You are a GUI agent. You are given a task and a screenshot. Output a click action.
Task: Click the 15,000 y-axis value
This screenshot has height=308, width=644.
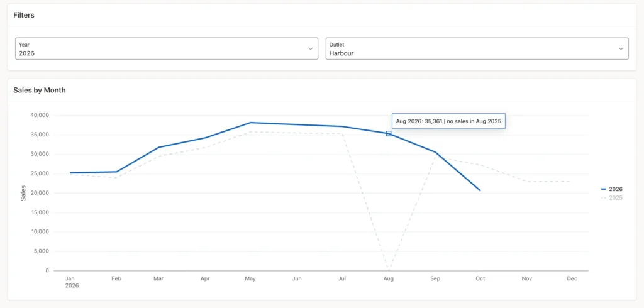40,212
